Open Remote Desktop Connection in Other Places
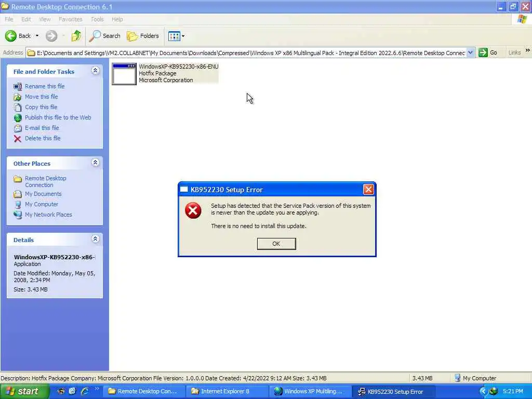The height and width of the screenshot is (399, 532). tap(46, 181)
